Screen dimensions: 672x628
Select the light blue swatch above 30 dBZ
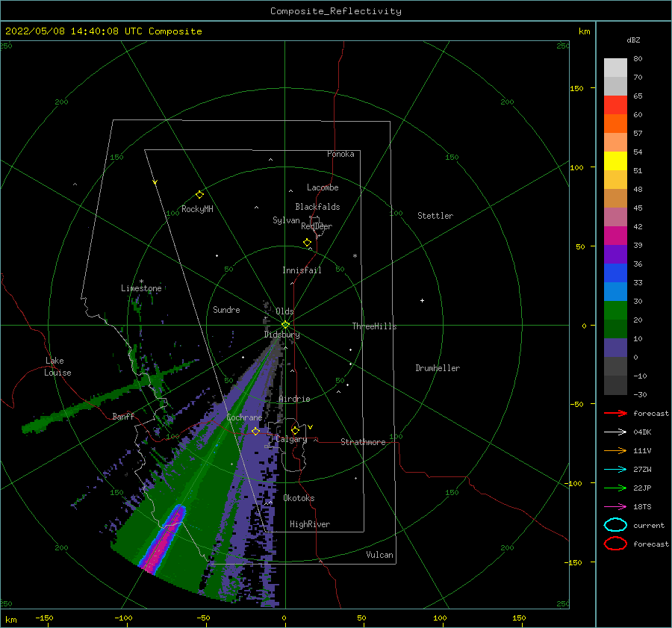(615, 291)
